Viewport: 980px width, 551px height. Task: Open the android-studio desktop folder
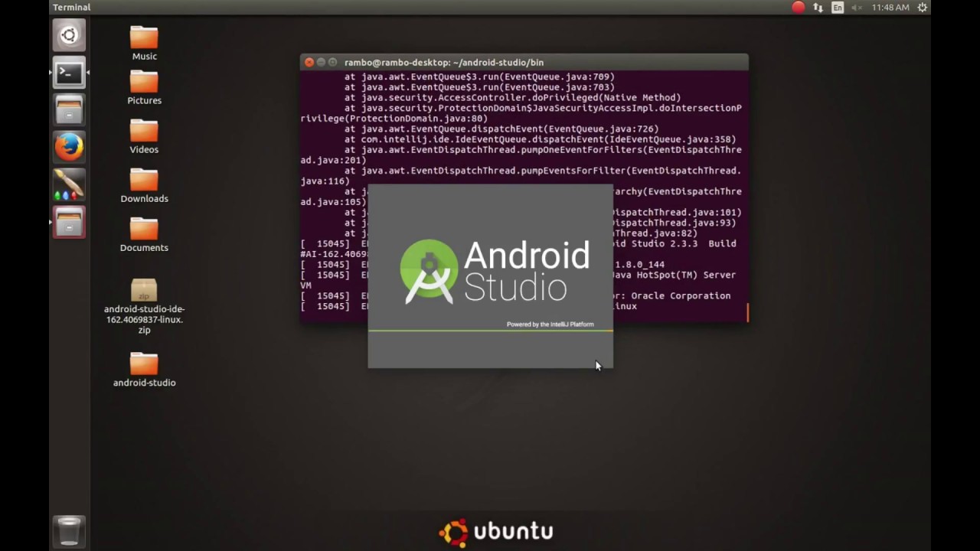point(144,369)
